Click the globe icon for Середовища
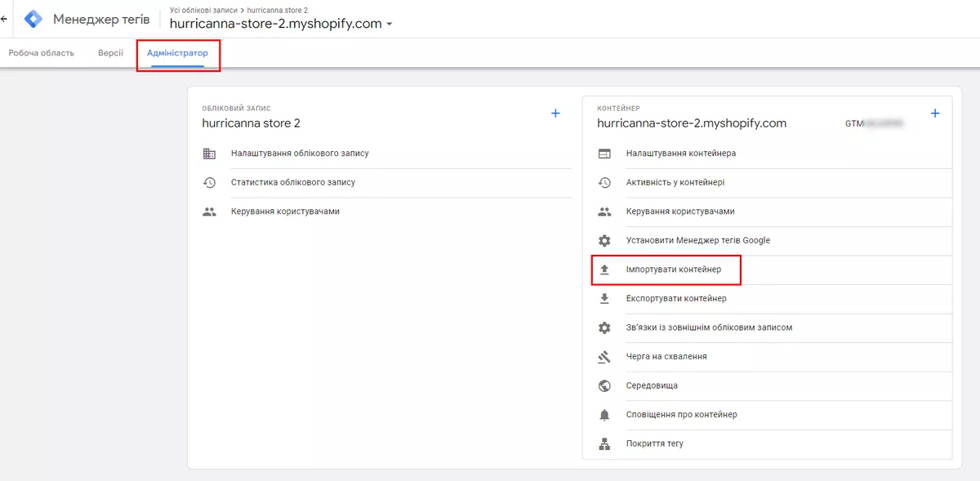 (x=604, y=385)
